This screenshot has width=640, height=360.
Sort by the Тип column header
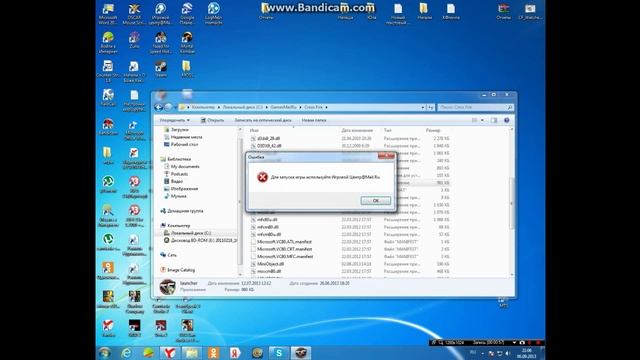(x=387, y=130)
